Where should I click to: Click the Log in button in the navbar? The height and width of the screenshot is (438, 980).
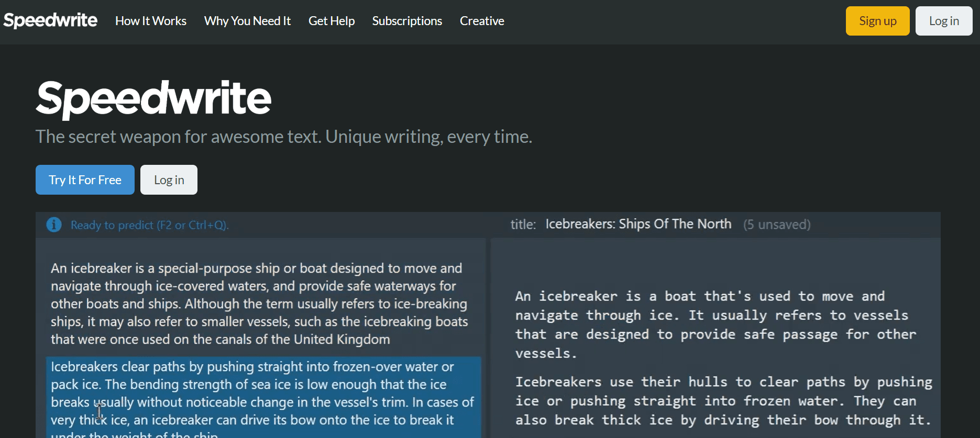click(944, 21)
